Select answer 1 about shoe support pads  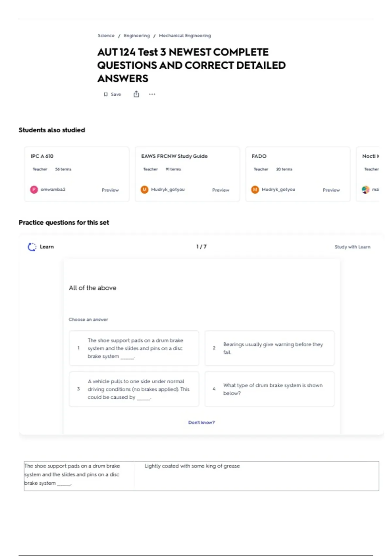[134, 348]
